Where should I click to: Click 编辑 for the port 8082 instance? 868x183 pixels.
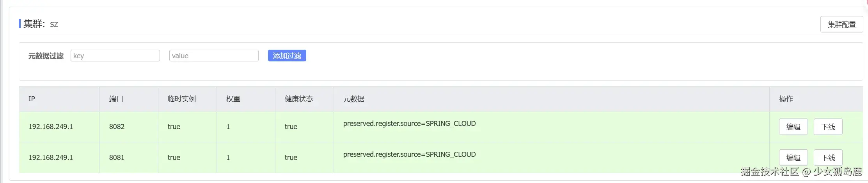793,127
